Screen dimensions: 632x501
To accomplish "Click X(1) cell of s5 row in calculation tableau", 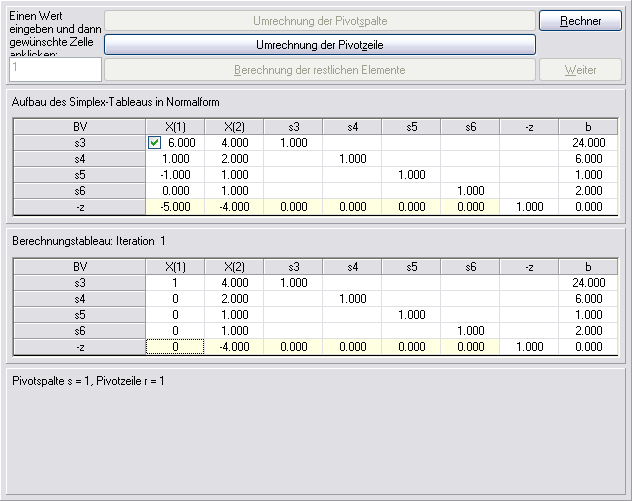I will [175, 314].
